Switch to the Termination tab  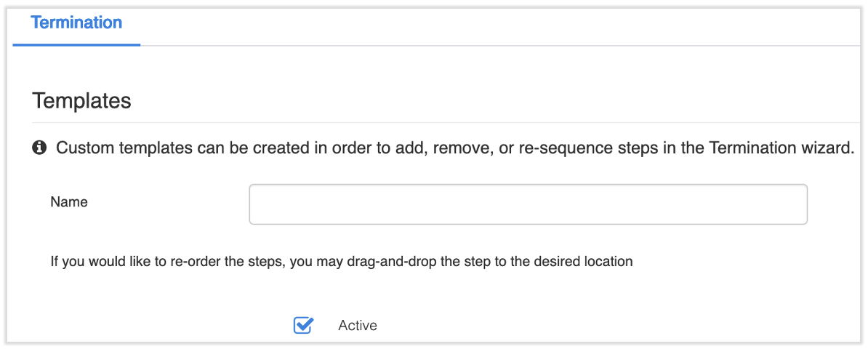76,23
